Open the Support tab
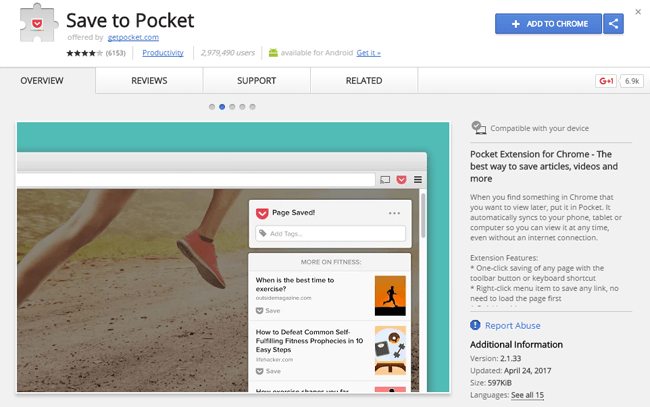The image size is (650, 407). [x=257, y=81]
